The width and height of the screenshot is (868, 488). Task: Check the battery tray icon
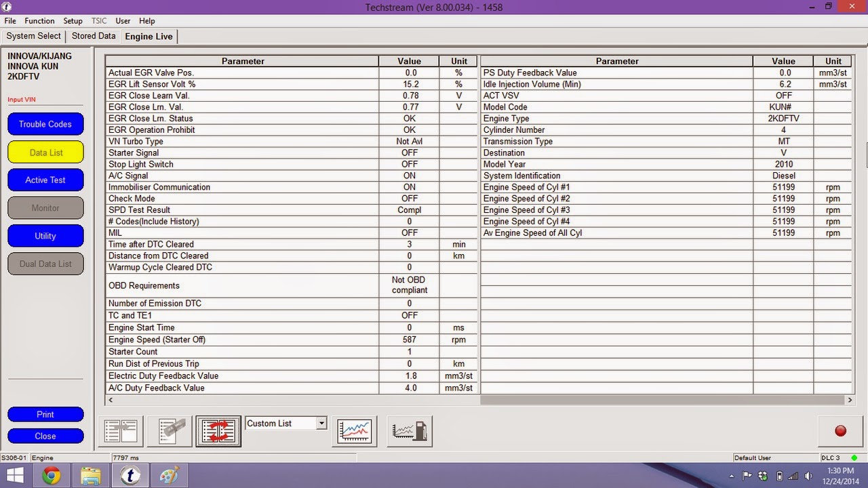779,476
